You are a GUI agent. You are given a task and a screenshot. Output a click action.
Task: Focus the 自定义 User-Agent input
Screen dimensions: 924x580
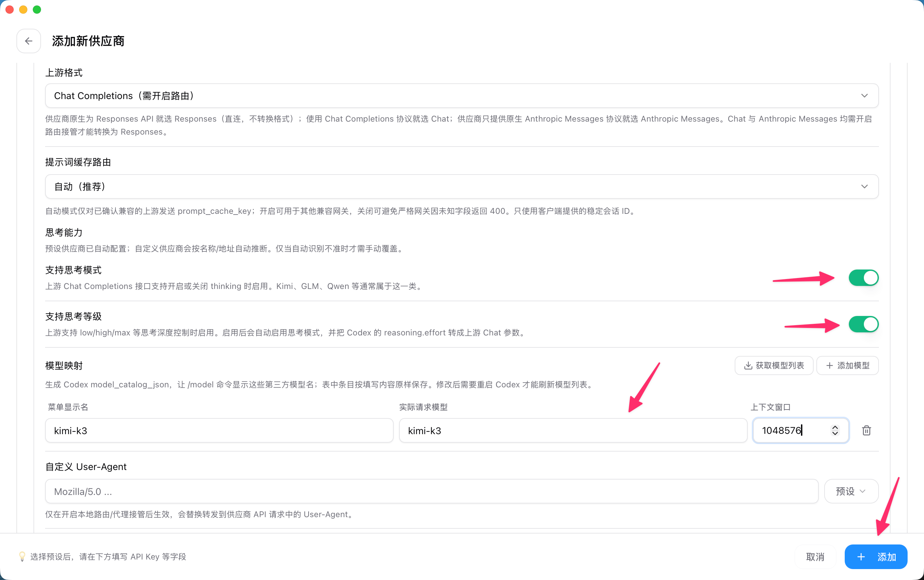tap(432, 491)
